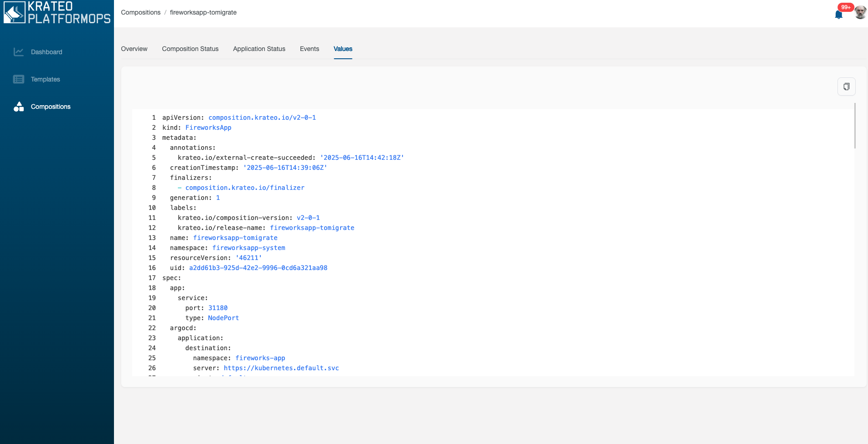Viewport: 868px width, 444px height.
Task: Click the kind value FireworksApp
Action: pos(208,128)
